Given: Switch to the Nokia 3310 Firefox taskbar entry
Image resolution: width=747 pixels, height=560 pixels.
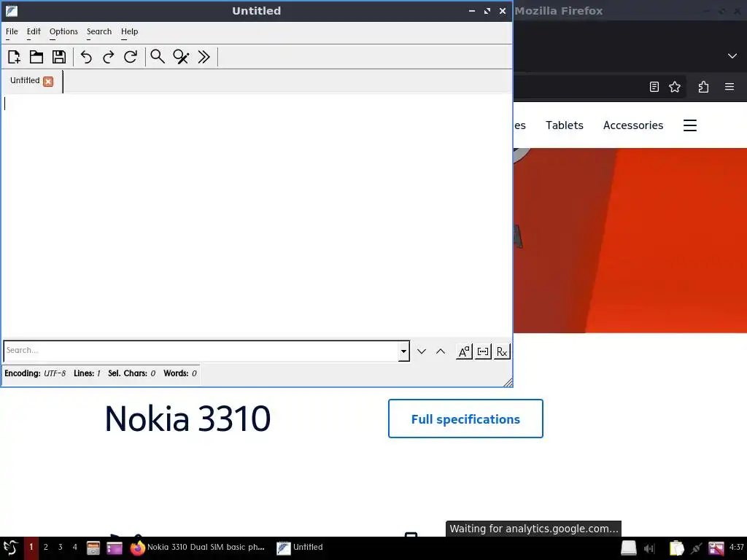Looking at the screenshot, I should point(198,548).
